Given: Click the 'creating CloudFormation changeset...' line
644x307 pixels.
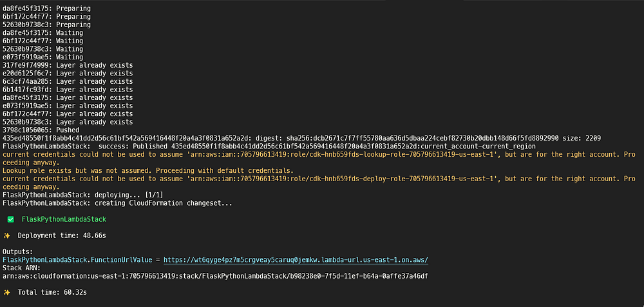Looking at the screenshot, I should 117,203.
